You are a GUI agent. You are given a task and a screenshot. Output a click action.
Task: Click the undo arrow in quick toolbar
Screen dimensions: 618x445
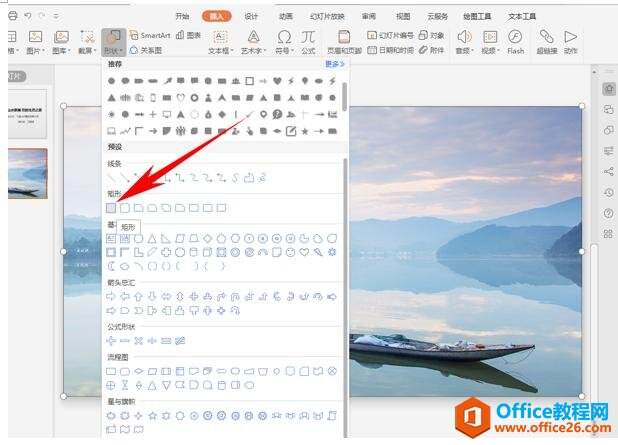click(27, 16)
